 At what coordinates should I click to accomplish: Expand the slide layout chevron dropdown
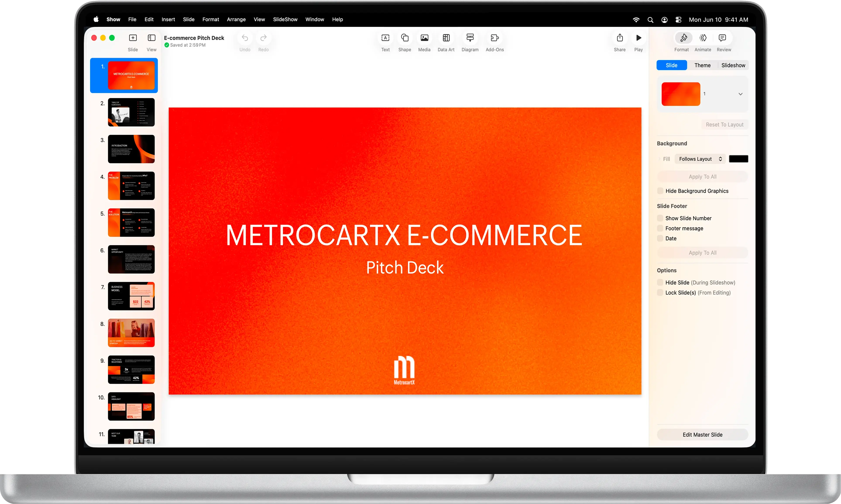740,94
